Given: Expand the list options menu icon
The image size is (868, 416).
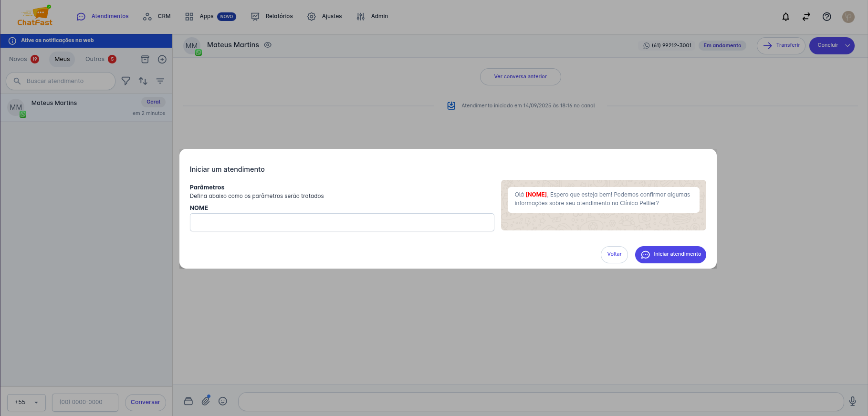Looking at the screenshot, I should click(x=160, y=81).
